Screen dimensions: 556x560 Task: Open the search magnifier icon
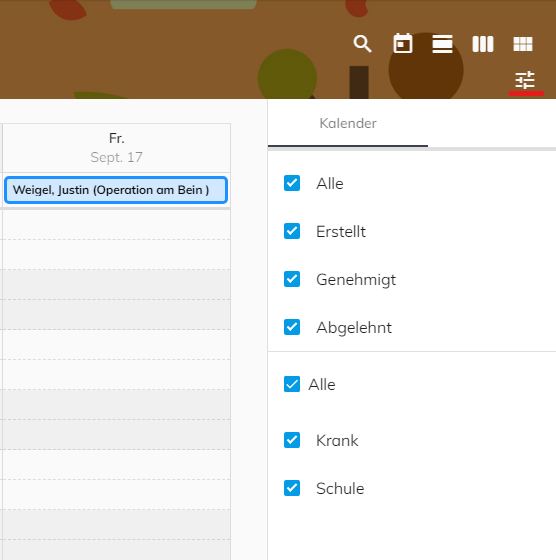362,44
